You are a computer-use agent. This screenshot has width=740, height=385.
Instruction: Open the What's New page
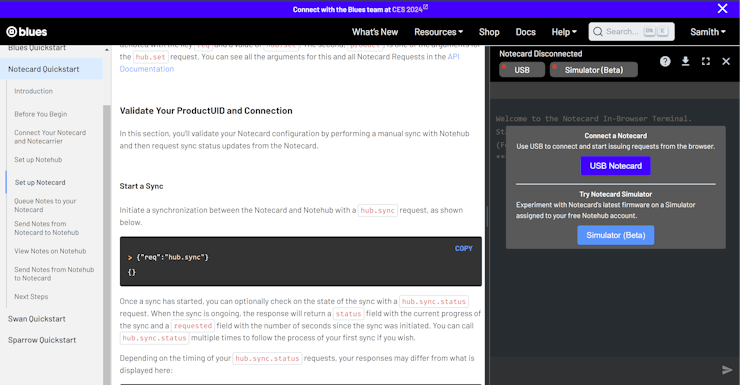tap(375, 32)
